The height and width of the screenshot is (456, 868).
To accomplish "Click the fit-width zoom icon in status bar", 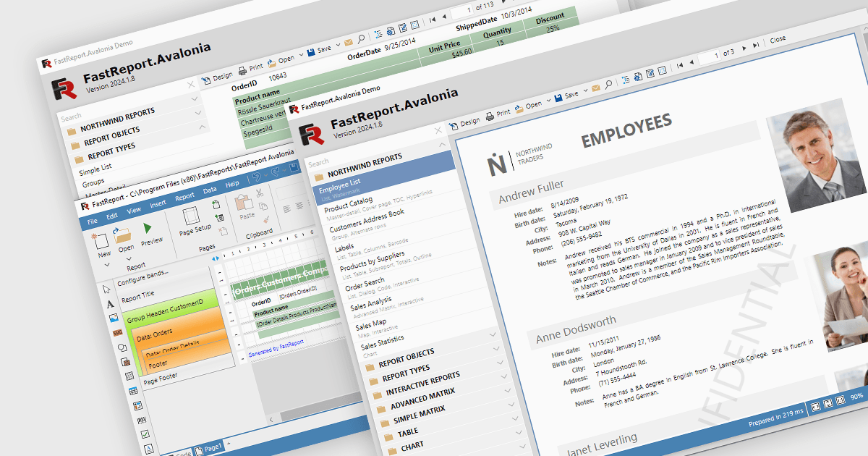I will pyautogui.click(x=815, y=405).
